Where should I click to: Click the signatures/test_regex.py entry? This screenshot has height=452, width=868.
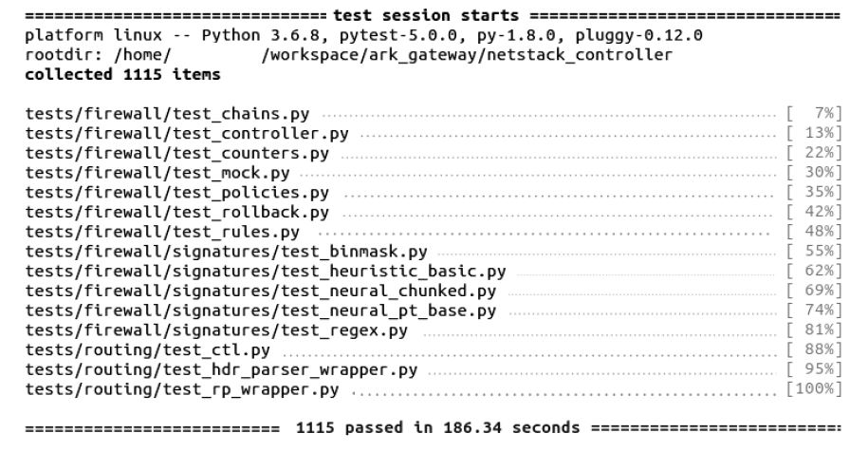point(216,330)
